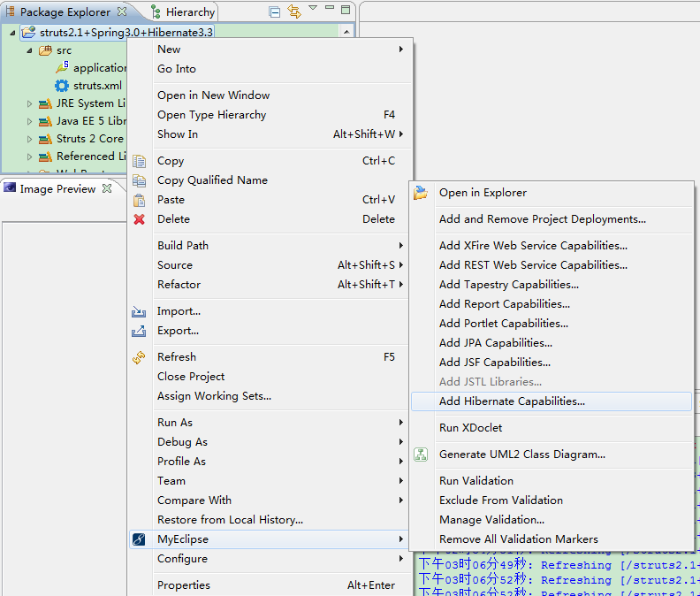Click the Generate UML2 Class Diagram icon
The height and width of the screenshot is (596, 700).
point(421,455)
